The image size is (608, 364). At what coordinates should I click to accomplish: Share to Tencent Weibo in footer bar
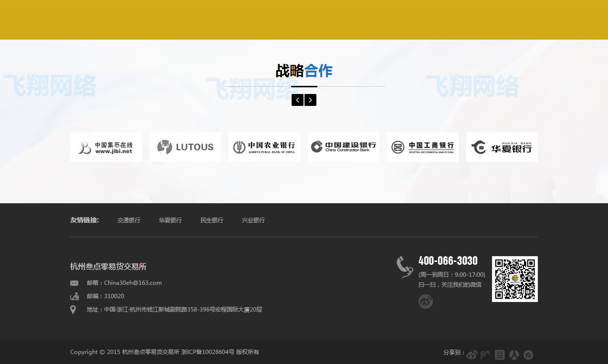(485, 354)
